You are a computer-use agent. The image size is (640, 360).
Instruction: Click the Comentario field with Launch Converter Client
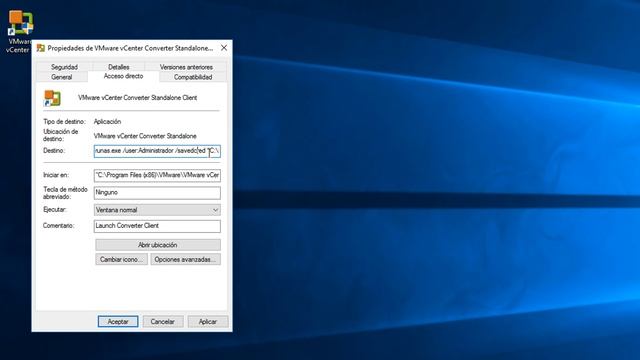pos(157,226)
